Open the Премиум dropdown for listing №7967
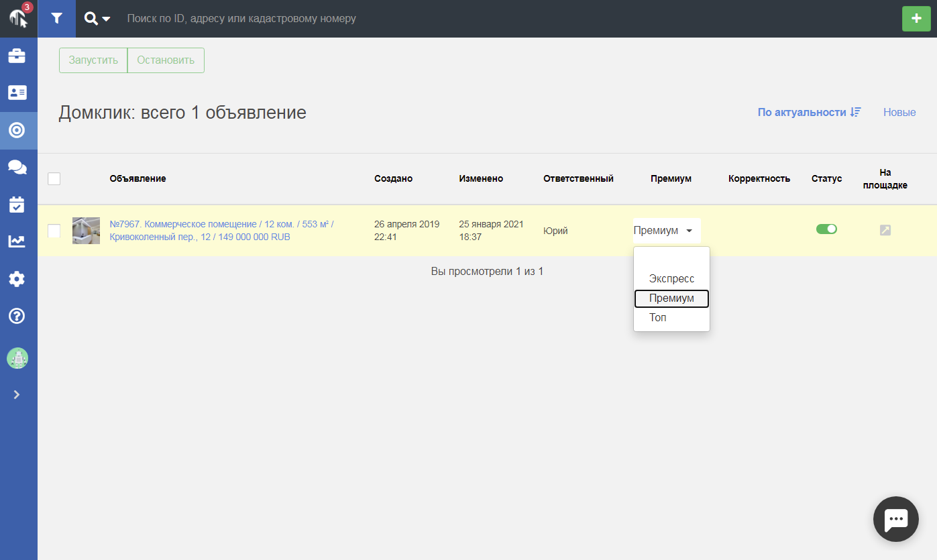This screenshot has height=560, width=937. click(667, 231)
